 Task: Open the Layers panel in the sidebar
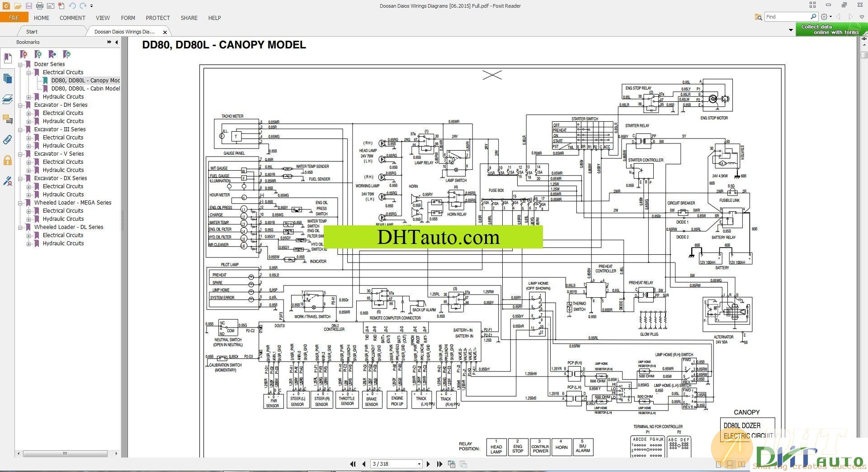[7, 99]
